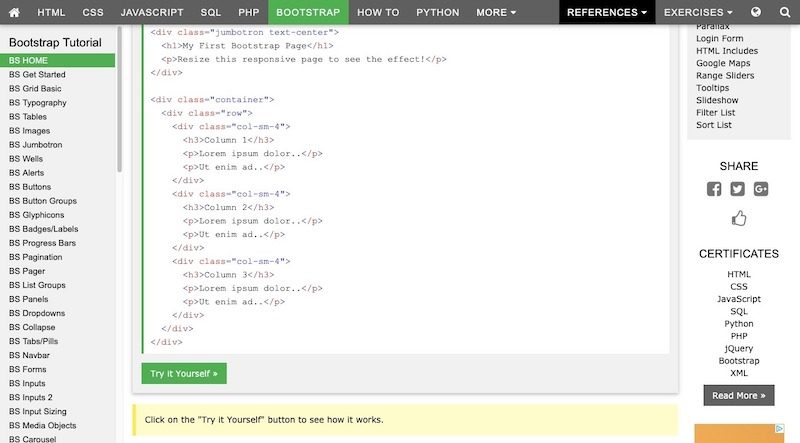Click the Try it Yourself button
Viewport: 800px width, 443px height.
pyautogui.click(x=184, y=374)
